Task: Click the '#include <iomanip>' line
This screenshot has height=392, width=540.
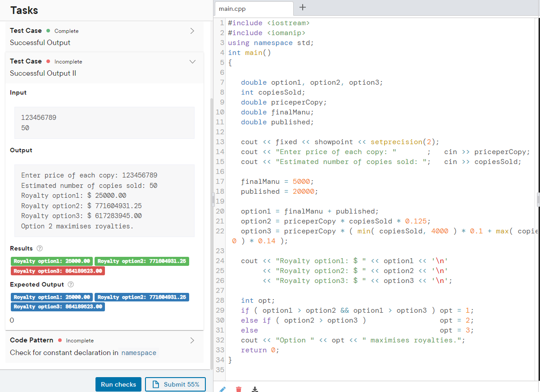Action: pos(267,33)
